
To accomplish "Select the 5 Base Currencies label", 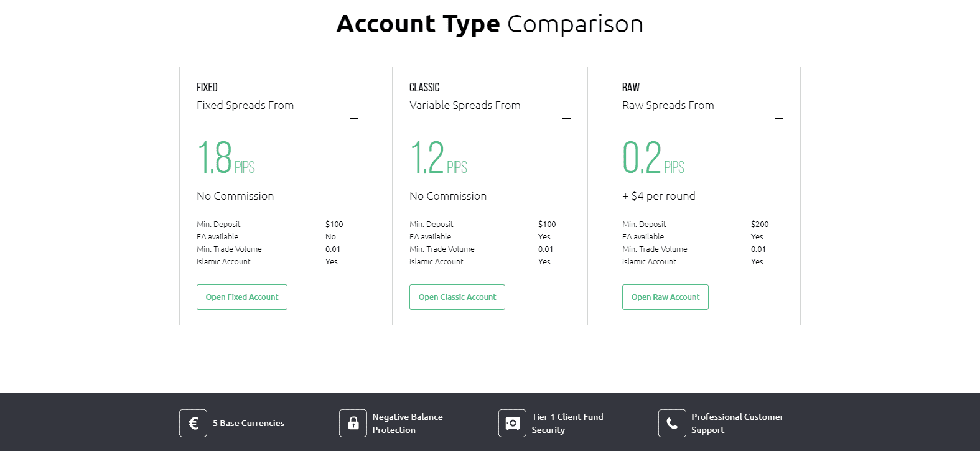I will 247,423.
